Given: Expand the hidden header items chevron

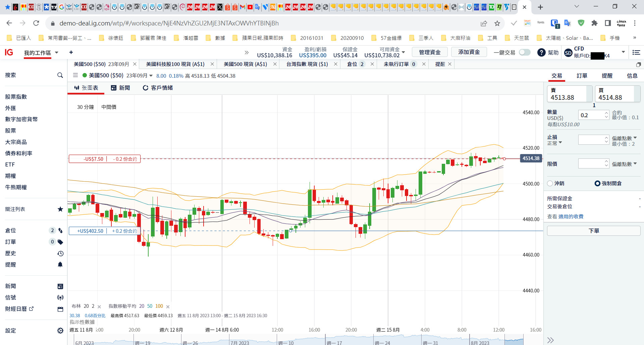Looking at the screenshot, I should point(247,53).
